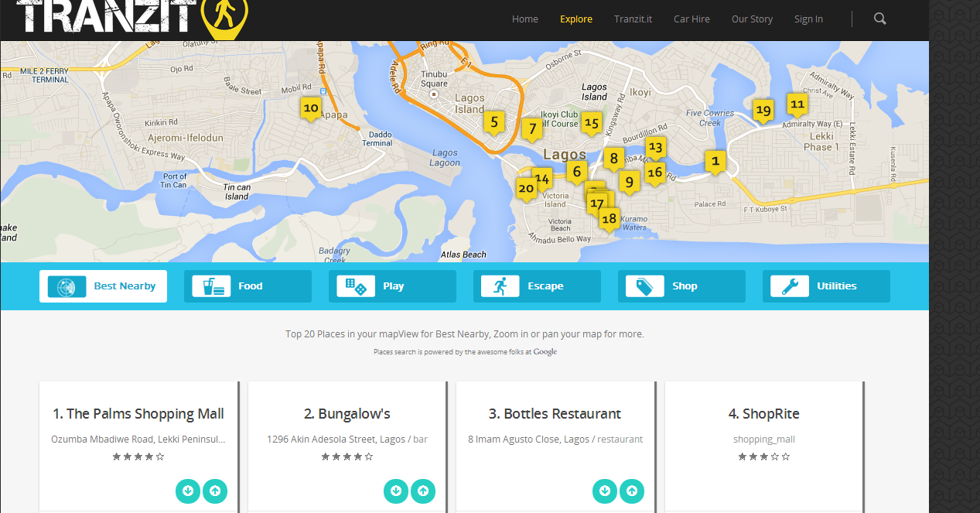Filter places by Shop category
Viewport: 980px width, 513px height.
click(x=681, y=286)
